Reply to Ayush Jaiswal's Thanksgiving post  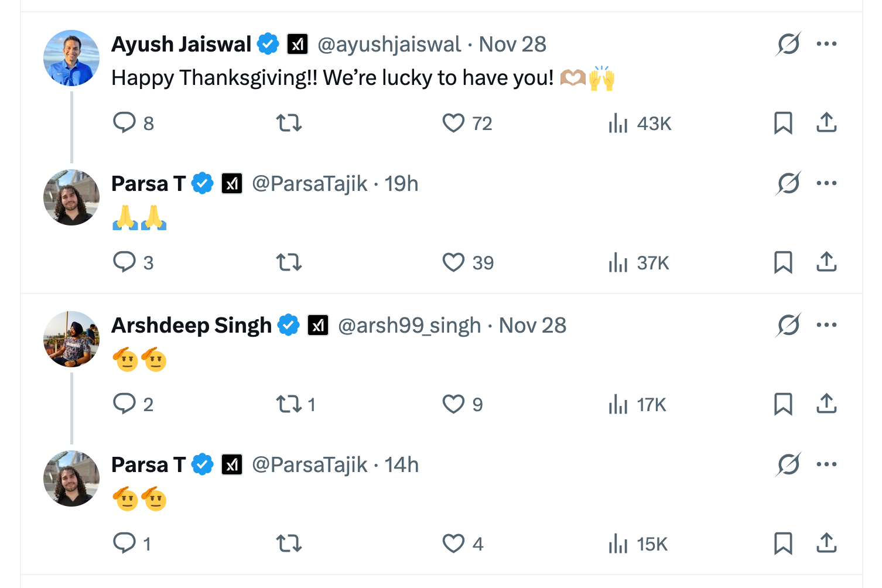point(124,123)
